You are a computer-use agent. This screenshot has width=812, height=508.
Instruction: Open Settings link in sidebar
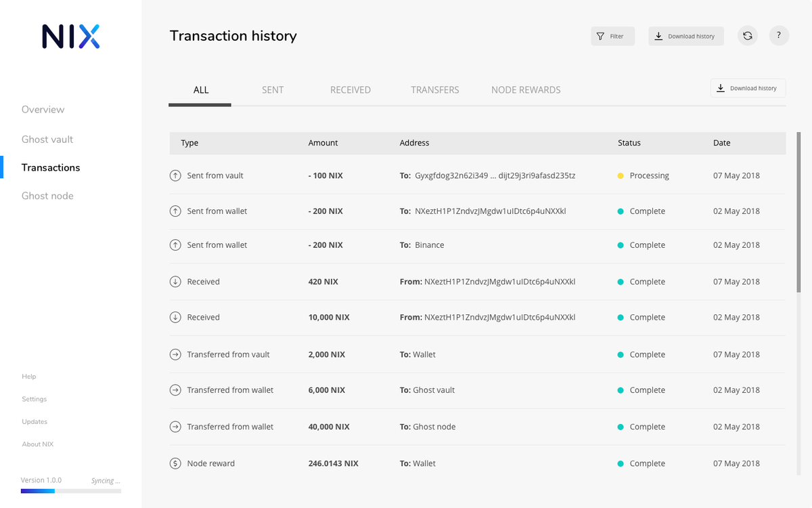(x=35, y=399)
